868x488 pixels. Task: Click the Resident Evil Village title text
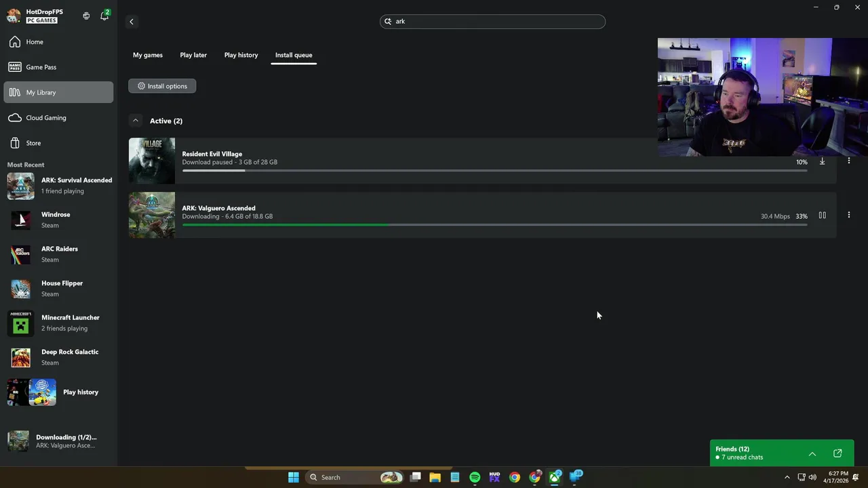click(212, 154)
